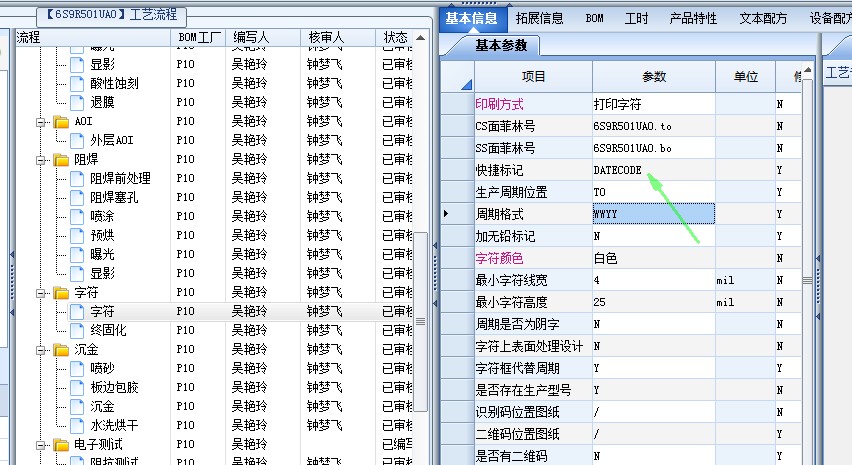Screen dimensions: 852x465
Task: Collapse the AOI tree node
Action: tap(41, 122)
